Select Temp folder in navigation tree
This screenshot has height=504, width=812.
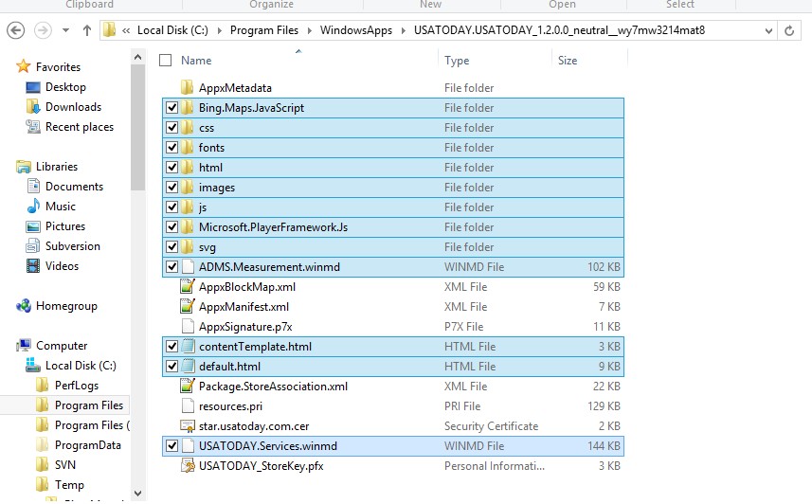[x=69, y=485]
